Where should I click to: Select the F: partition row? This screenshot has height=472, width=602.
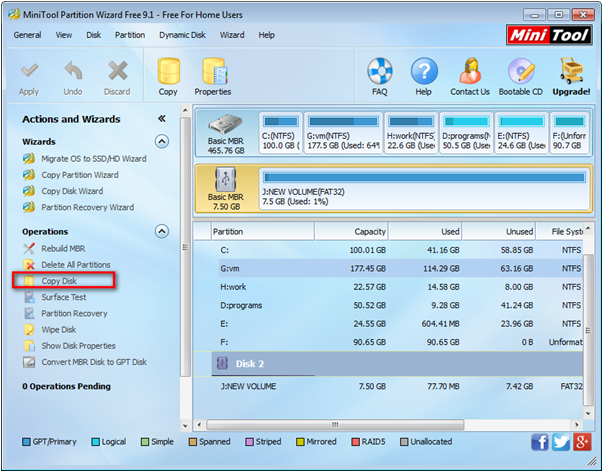(x=388, y=342)
